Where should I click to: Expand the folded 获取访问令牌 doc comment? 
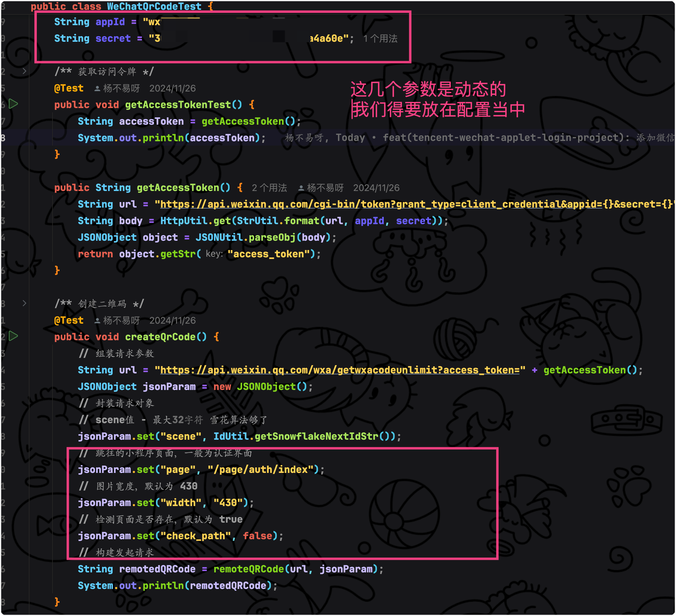pyautogui.click(x=24, y=71)
